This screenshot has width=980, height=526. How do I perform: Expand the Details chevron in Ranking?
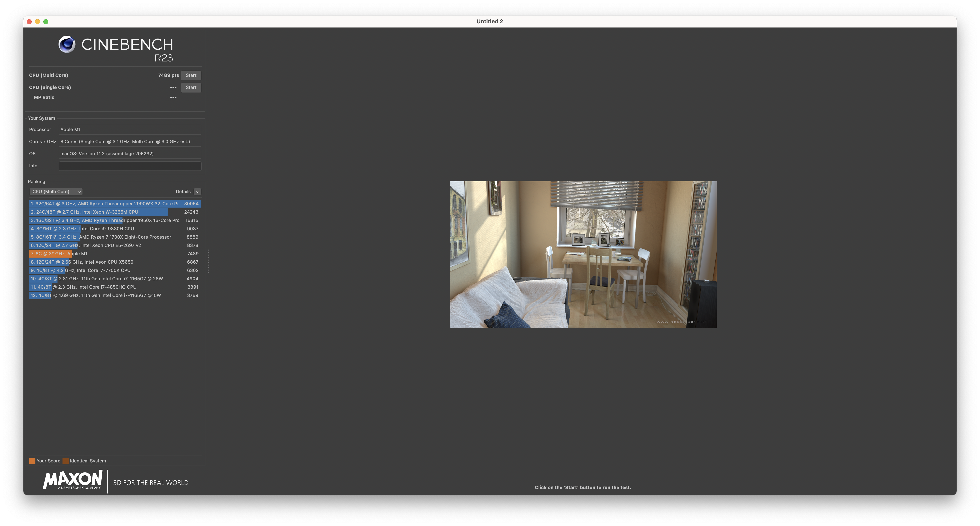[x=197, y=192]
